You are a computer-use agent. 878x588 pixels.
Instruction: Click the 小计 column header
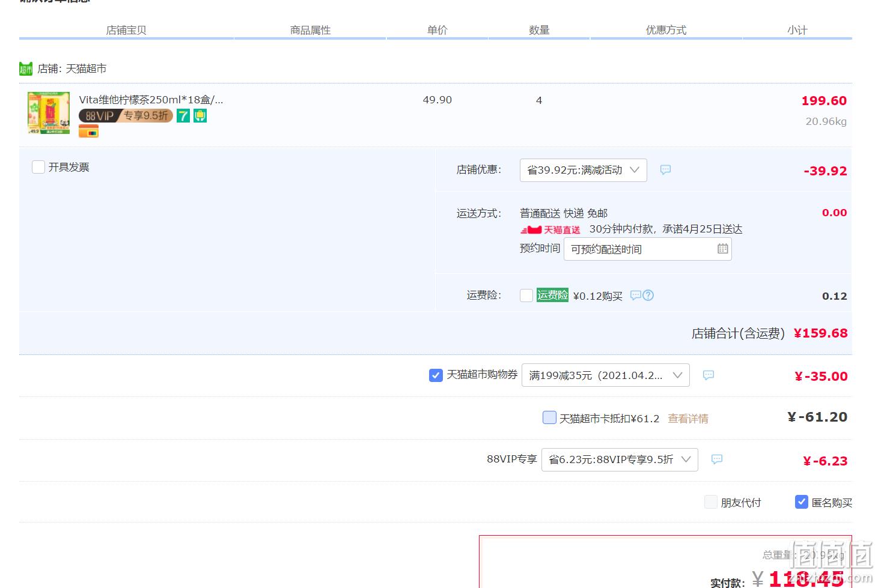797,30
